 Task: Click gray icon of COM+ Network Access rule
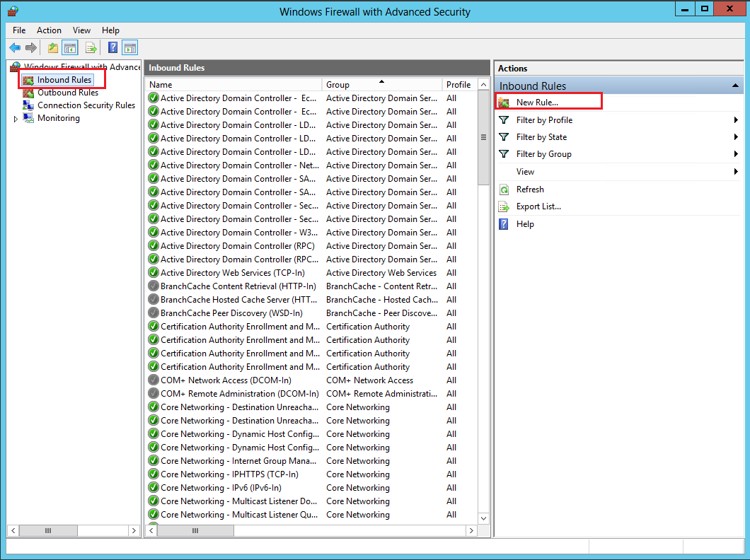[x=154, y=380]
